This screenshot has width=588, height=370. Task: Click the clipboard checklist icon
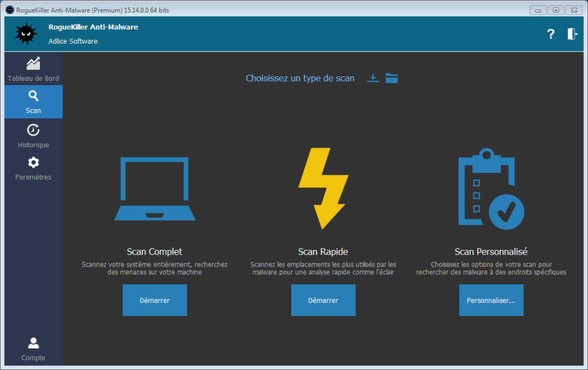click(490, 188)
